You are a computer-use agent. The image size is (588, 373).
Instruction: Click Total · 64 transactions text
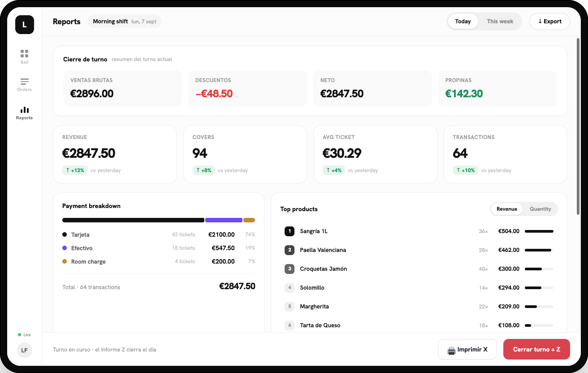click(91, 287)
